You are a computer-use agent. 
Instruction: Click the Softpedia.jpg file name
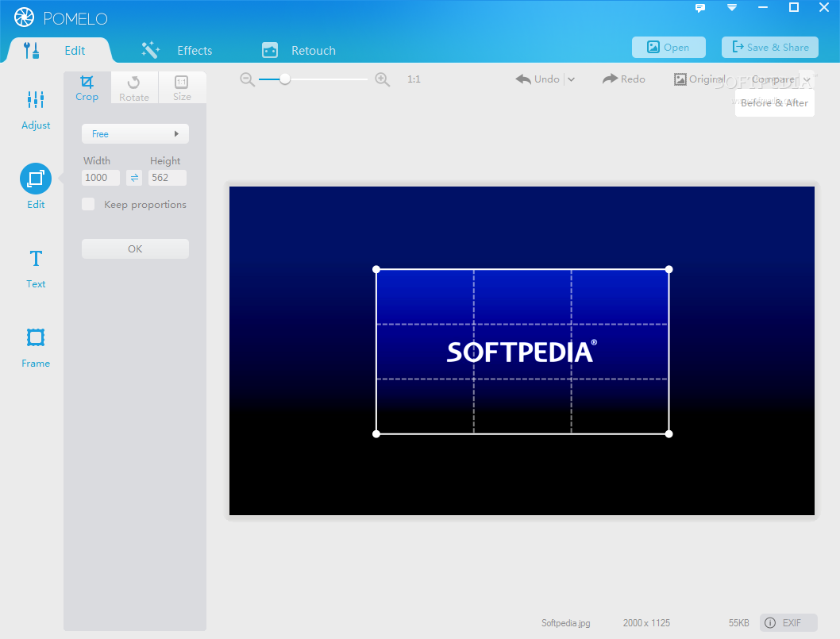click(x=566, y=623)
